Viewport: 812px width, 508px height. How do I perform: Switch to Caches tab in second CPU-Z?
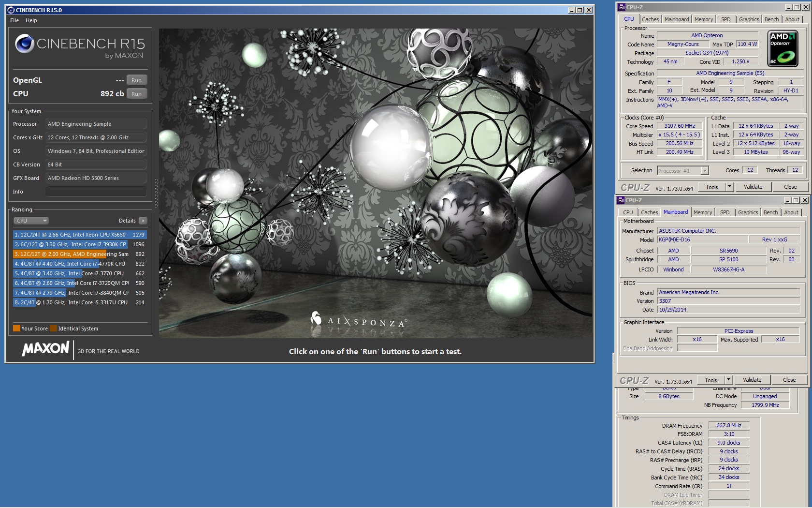(649, 212)
